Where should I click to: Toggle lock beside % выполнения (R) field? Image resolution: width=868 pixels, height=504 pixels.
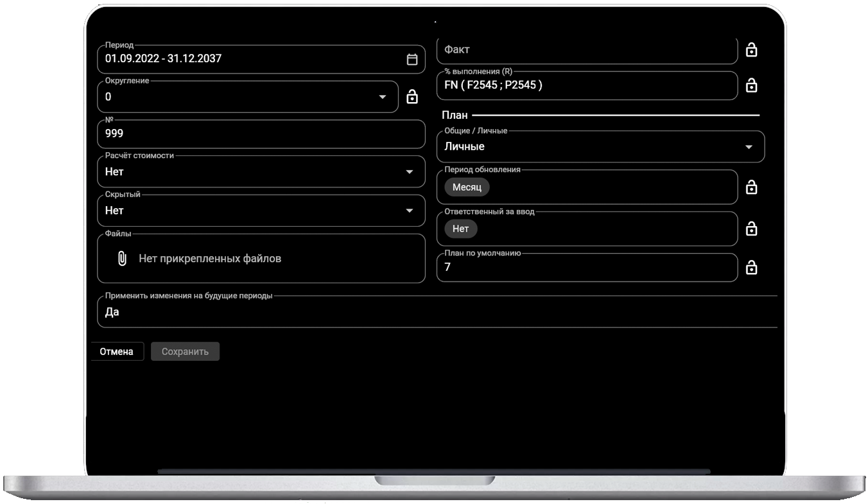pos(751,85)
